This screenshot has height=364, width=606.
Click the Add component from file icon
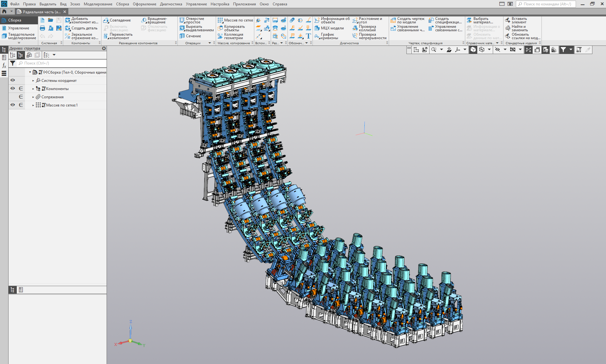[x=68, y=20]
